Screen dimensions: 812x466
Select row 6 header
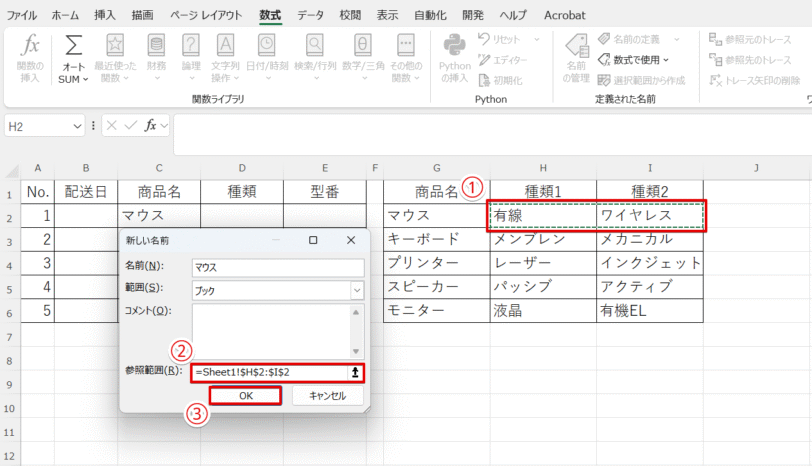point(10,312)
